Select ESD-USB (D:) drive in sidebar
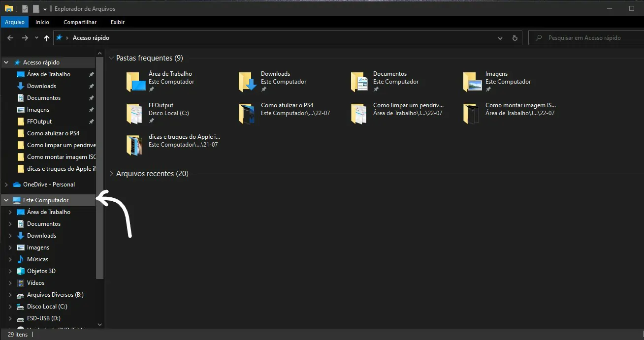 (x=44, y=318)
